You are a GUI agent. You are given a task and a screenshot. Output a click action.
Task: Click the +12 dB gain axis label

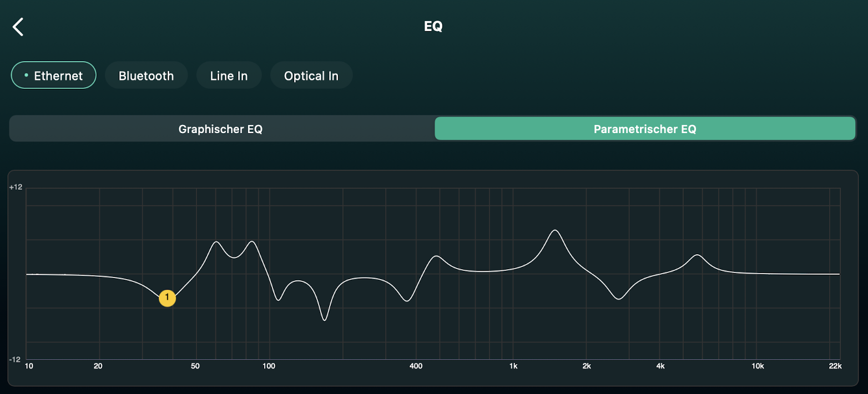click(16, 188)
